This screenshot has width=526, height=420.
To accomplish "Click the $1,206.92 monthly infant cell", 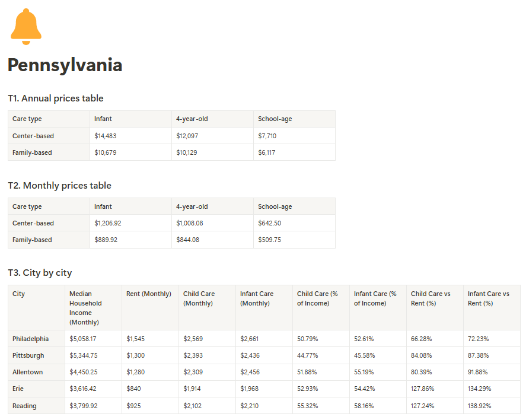I will pyautogui.click(x=107, y=223).
